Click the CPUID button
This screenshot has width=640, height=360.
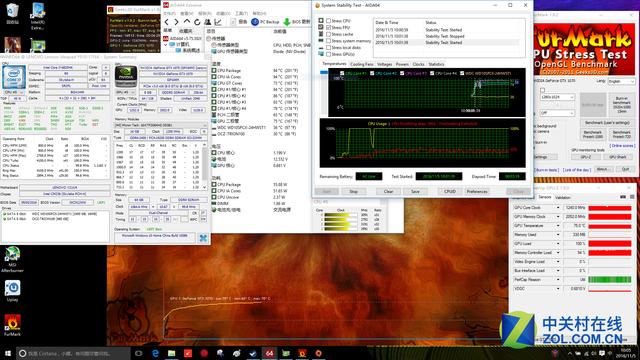[x=450, y=191]
